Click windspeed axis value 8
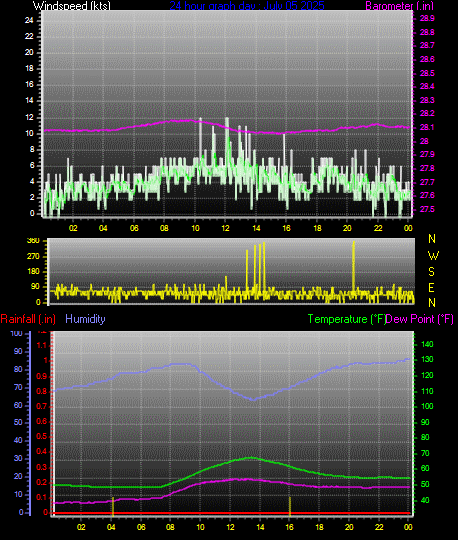The image size is (458, 540). pyautogui.click(x=32, y=149)
